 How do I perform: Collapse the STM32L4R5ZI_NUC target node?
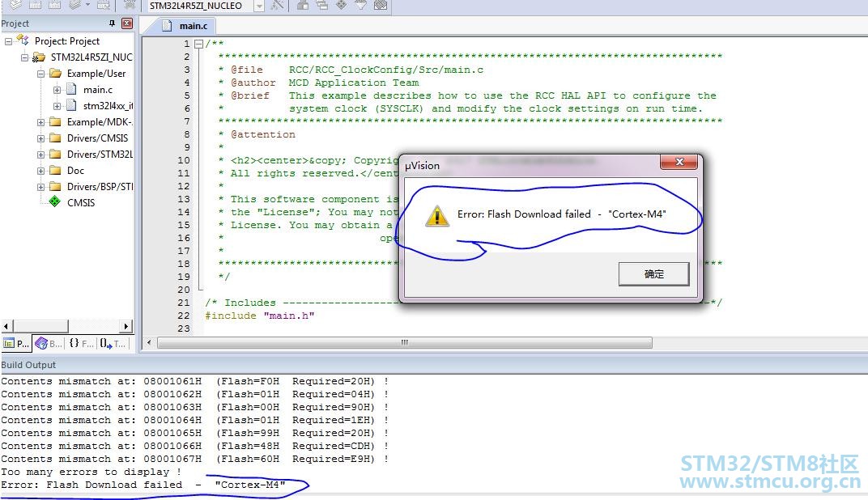coord(24,57)
